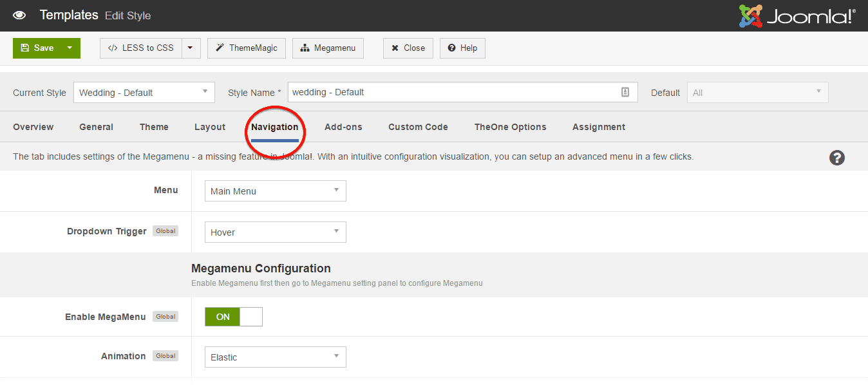Click the Global badge next to Dropdown Trigger
Image resolution: width=868 pixels, height=385 pixels.
click(x=165, y=230)
